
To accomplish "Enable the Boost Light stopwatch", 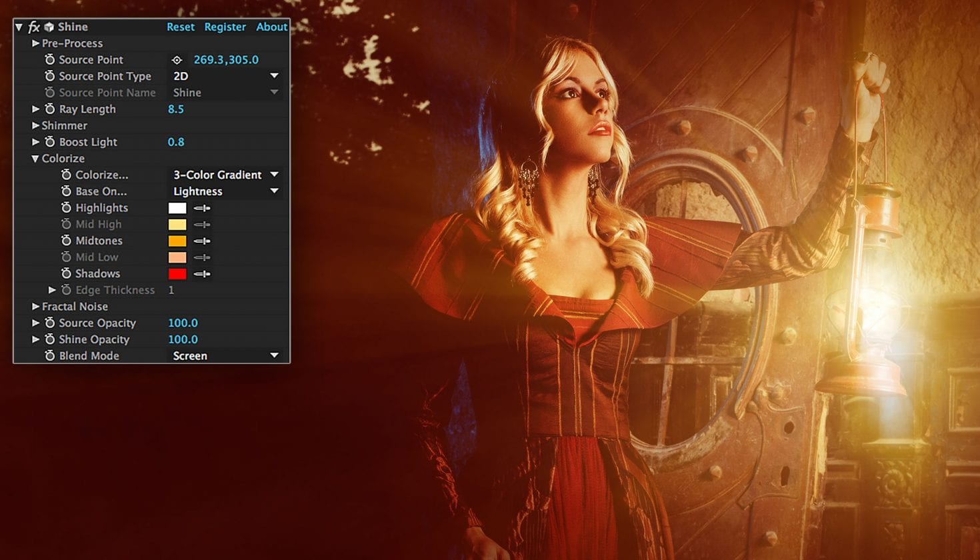I will click(49, 142).
